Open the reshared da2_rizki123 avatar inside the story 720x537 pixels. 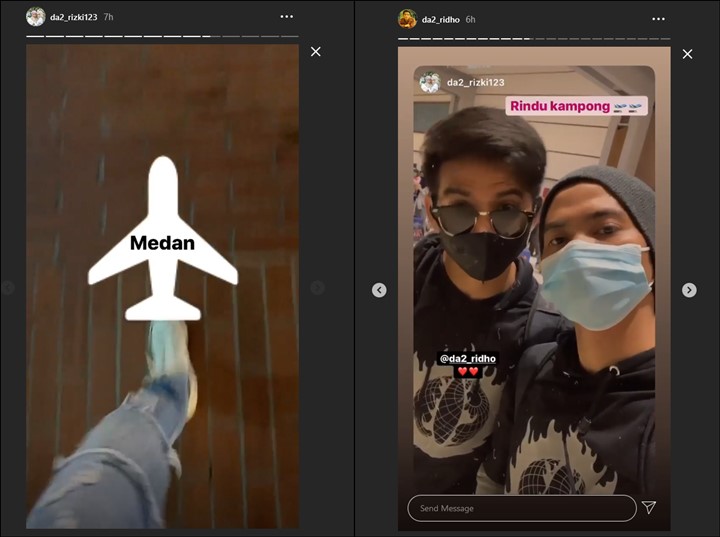coord(430,83)
